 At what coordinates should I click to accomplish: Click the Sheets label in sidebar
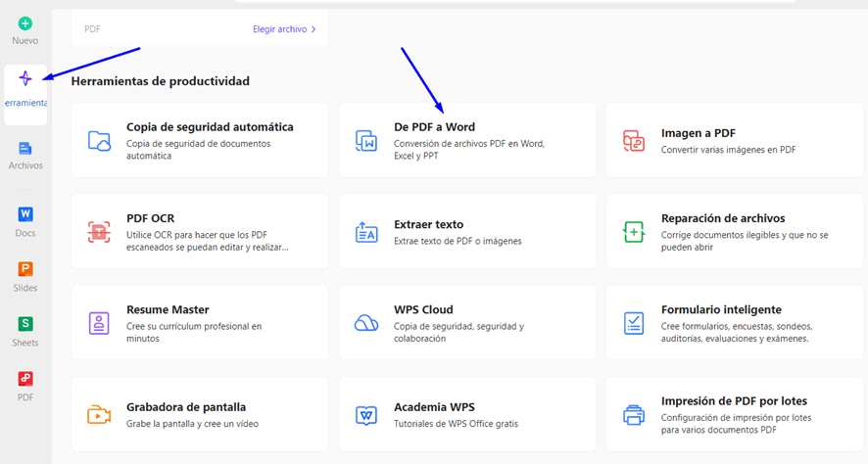tap(25, 343)
